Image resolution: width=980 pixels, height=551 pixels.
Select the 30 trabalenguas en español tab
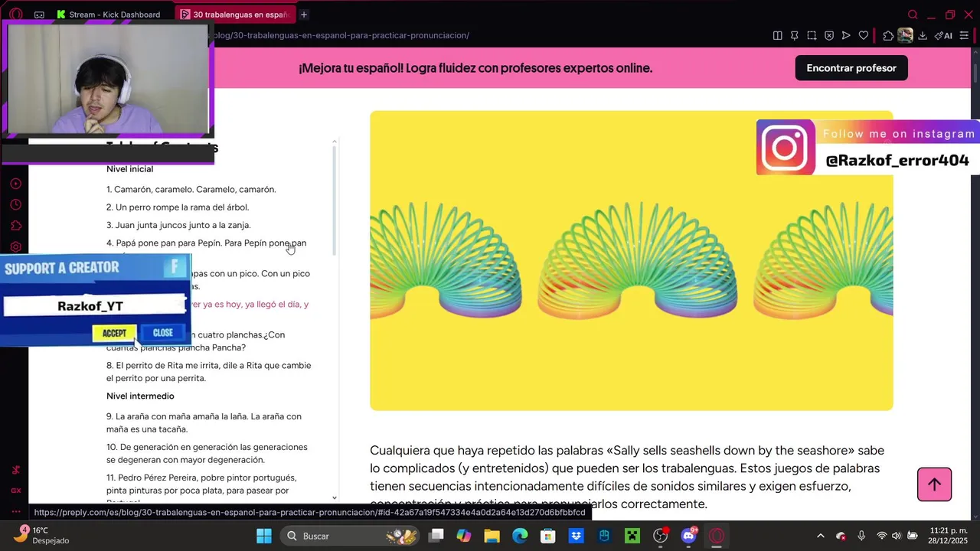235,15
